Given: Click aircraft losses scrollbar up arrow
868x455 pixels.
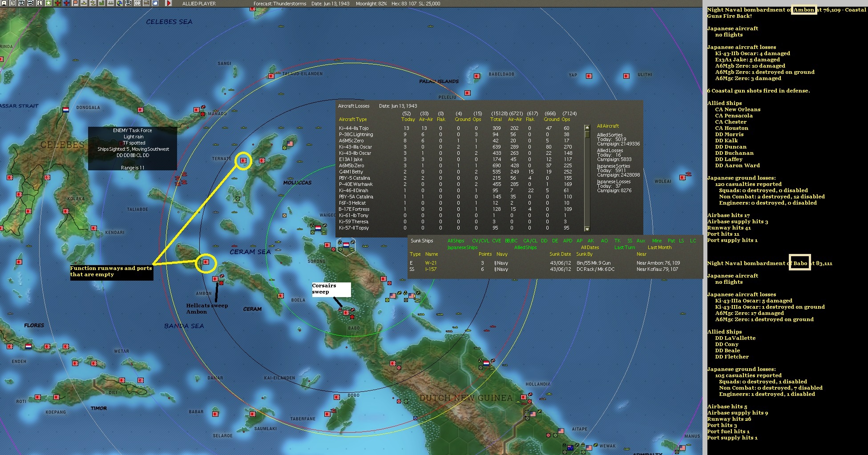Looking at the screenshot, I should pos(587,127).
